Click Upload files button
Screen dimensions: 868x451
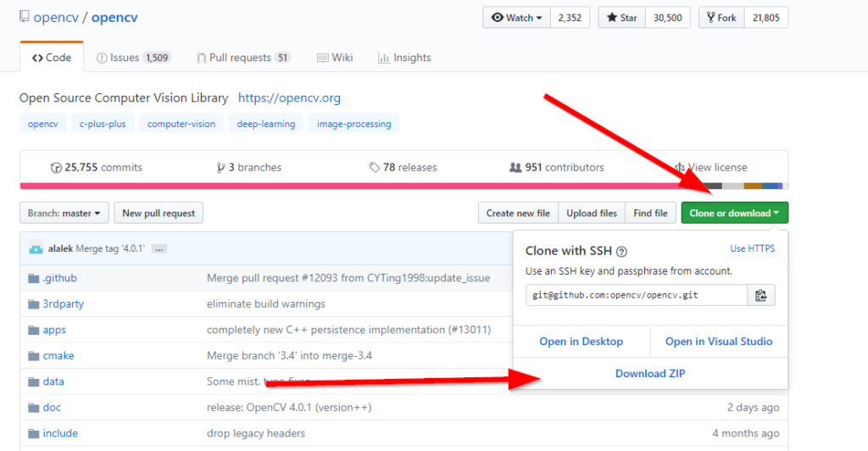(592, 213)
